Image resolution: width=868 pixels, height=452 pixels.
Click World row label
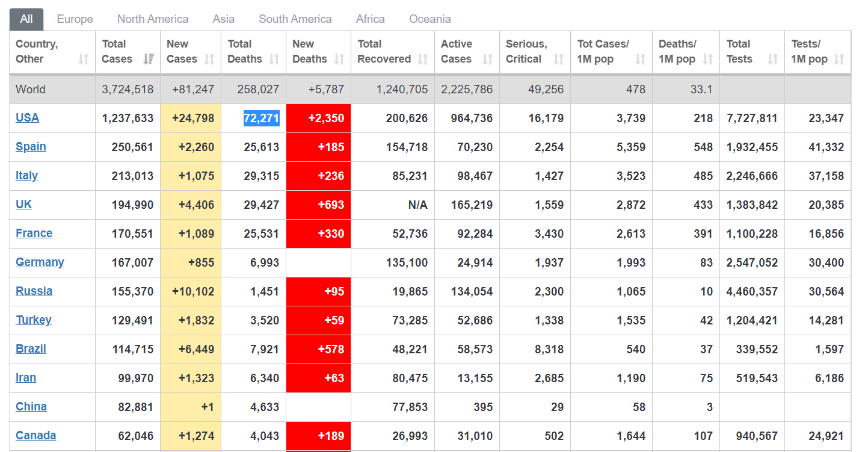tap(31, 89)
